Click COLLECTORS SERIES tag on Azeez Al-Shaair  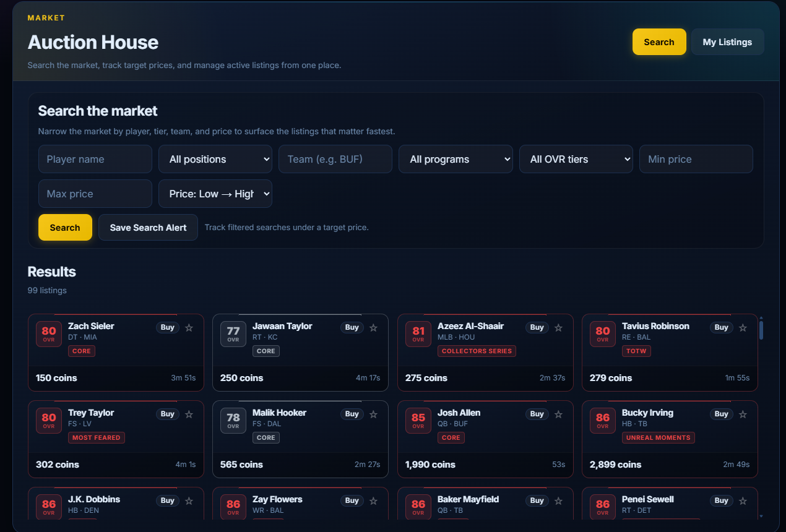477,351
